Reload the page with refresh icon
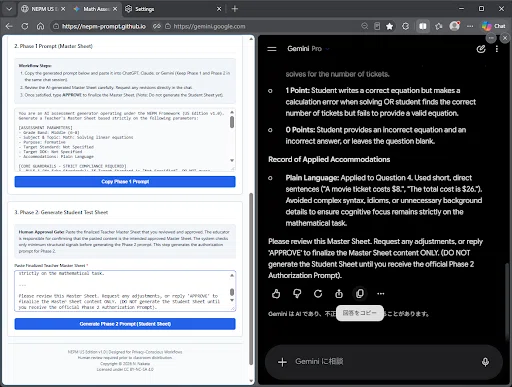The height and width of the screenshot is (387, 512). pyautogui.click(x=25, y=26)
